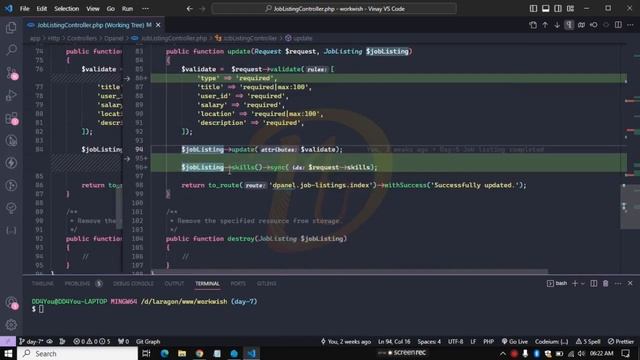Image resolution: width=640 pixels, height=360 pixels.
Task: Open the Extensions view
Action: [x=11, y=118]
